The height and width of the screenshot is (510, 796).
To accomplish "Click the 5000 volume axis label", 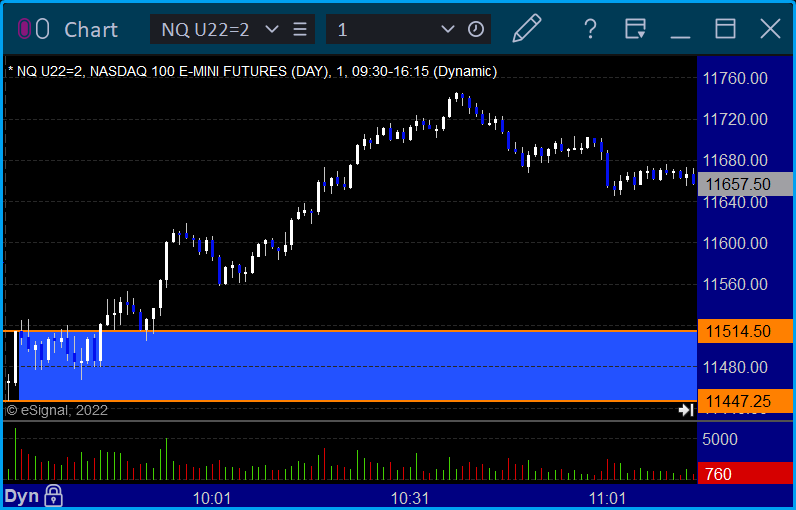I will 720,439.
